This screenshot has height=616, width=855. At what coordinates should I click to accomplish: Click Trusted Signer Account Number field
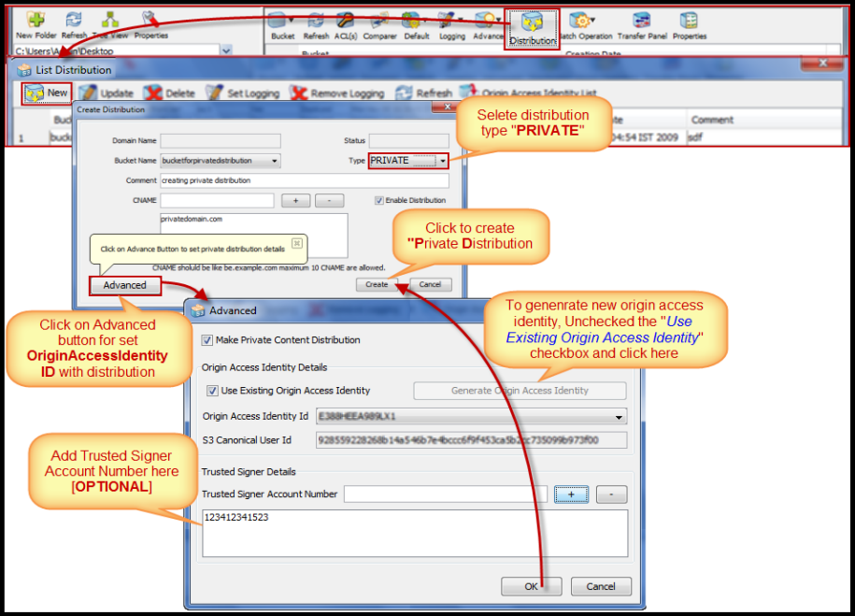tap(446, 494)
